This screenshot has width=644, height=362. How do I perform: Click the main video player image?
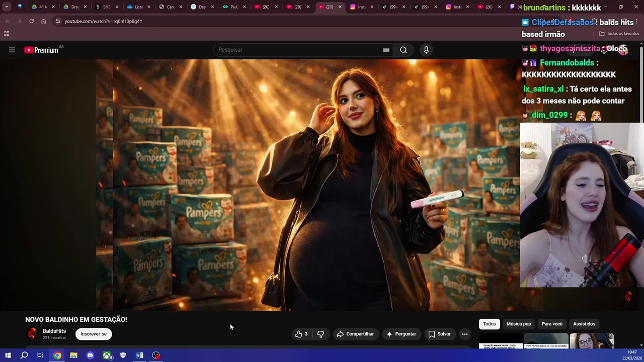[x=308, y=185]
